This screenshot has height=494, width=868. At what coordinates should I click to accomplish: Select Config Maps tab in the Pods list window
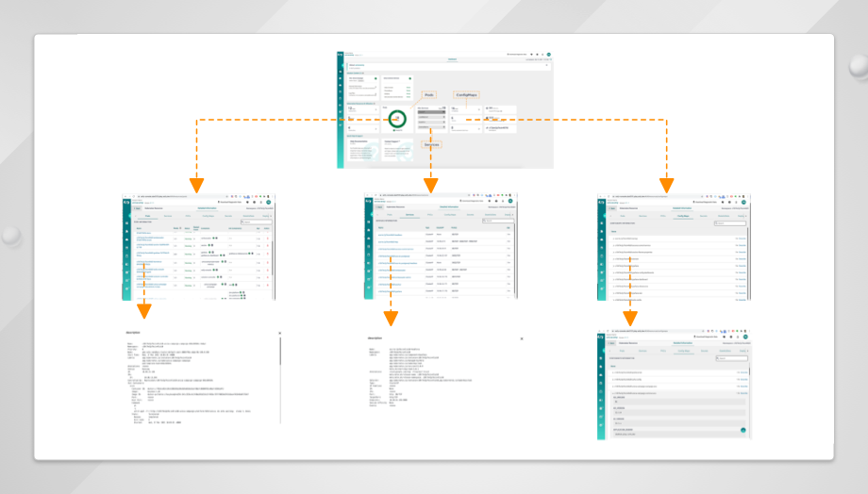point(209,216)
